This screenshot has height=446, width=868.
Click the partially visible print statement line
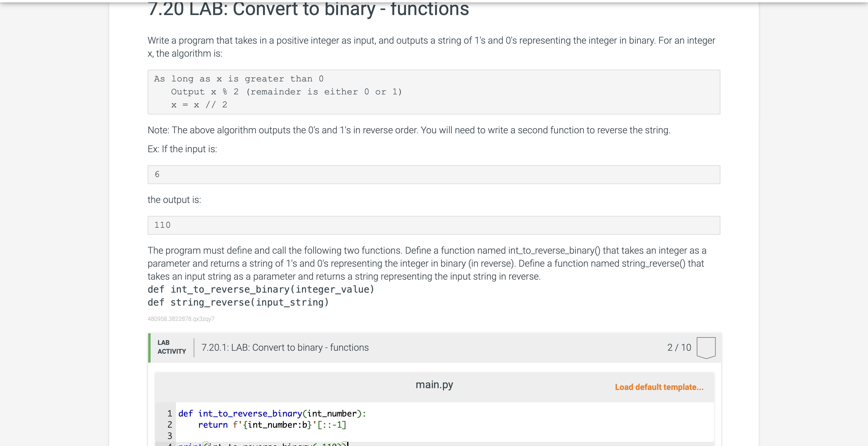[263, 444]
